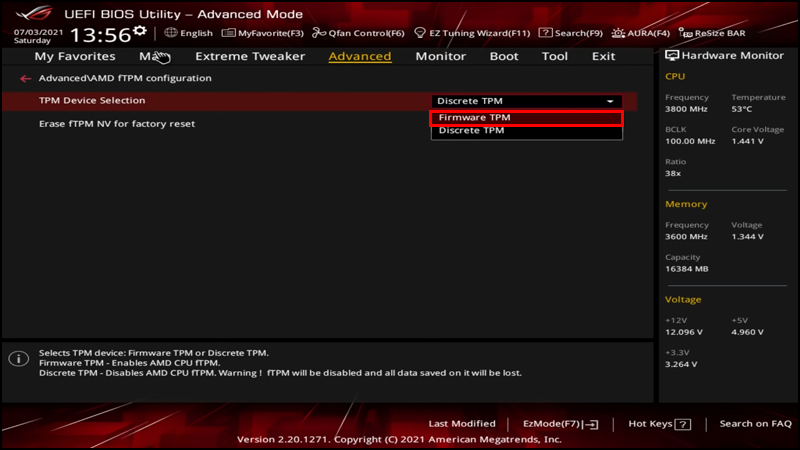This screenshot has height=450, width=800.
Task: Open the Boot tab
Action: coord(504,56)
